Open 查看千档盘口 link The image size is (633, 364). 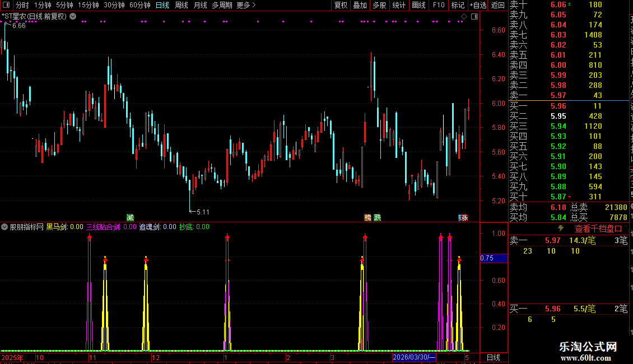point(598,229)
